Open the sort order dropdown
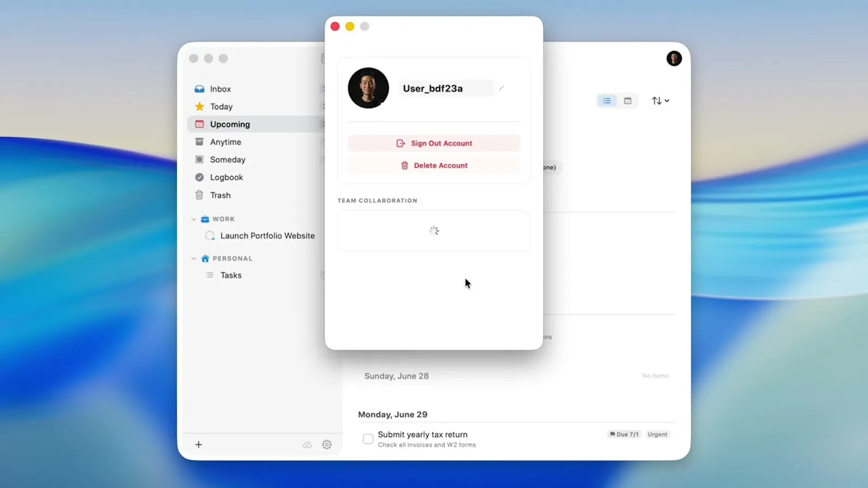 click(660, 101)
